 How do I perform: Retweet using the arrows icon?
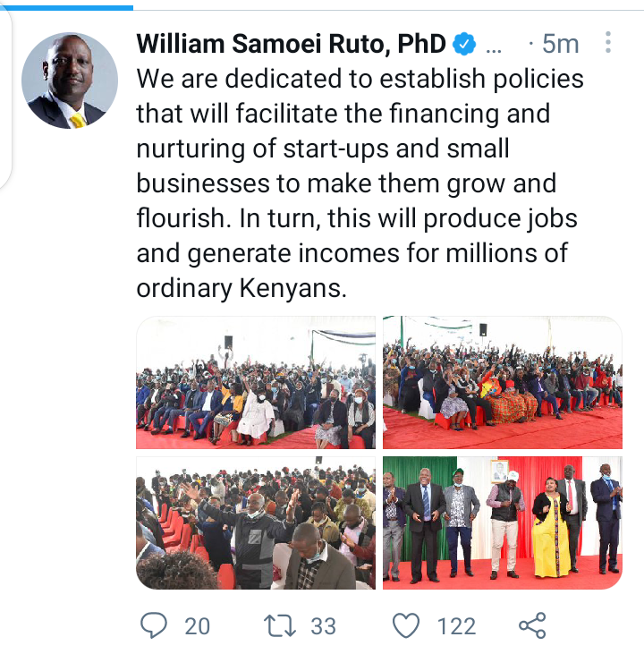280,626
